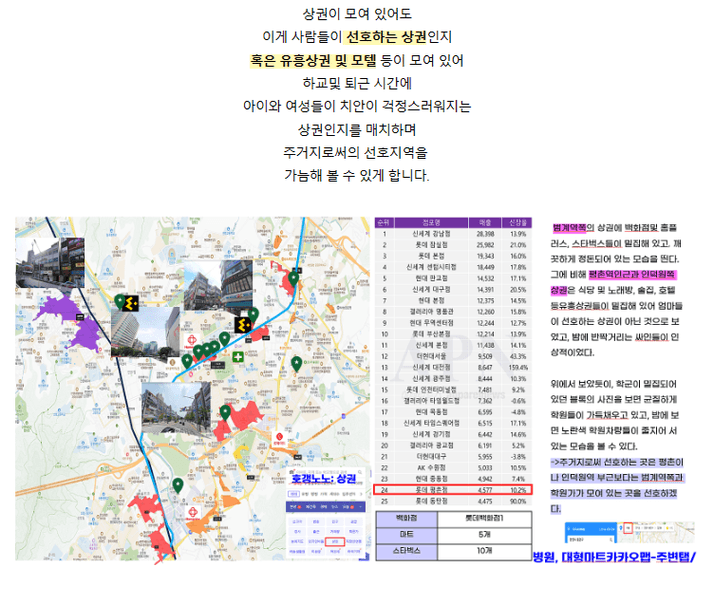Click the 10개 value cell
This screenshot has height=591, width=714.
(x=484, y=551)
